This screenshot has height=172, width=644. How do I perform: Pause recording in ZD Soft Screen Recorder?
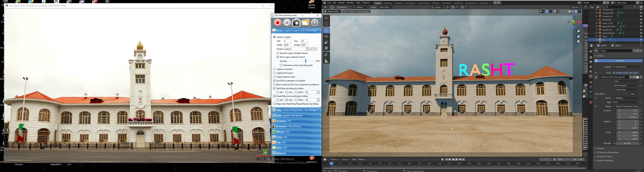click(287, 23)
